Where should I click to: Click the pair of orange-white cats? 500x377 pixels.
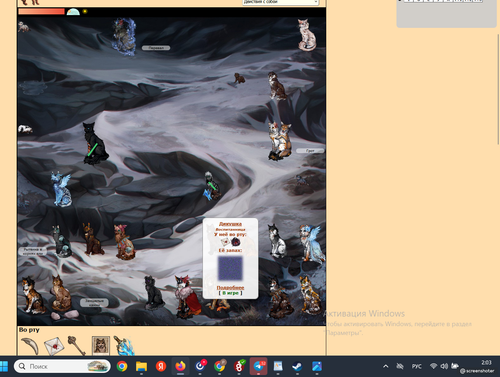279,141
